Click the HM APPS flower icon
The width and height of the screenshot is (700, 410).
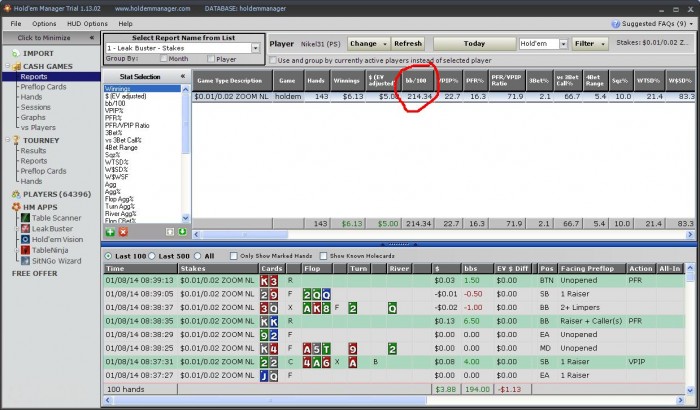(x=16, y=207)
